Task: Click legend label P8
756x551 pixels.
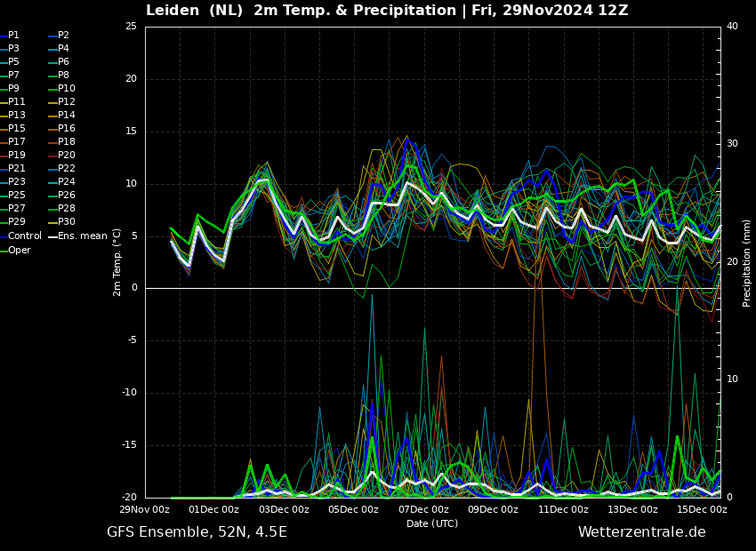Action: (63, 76)
